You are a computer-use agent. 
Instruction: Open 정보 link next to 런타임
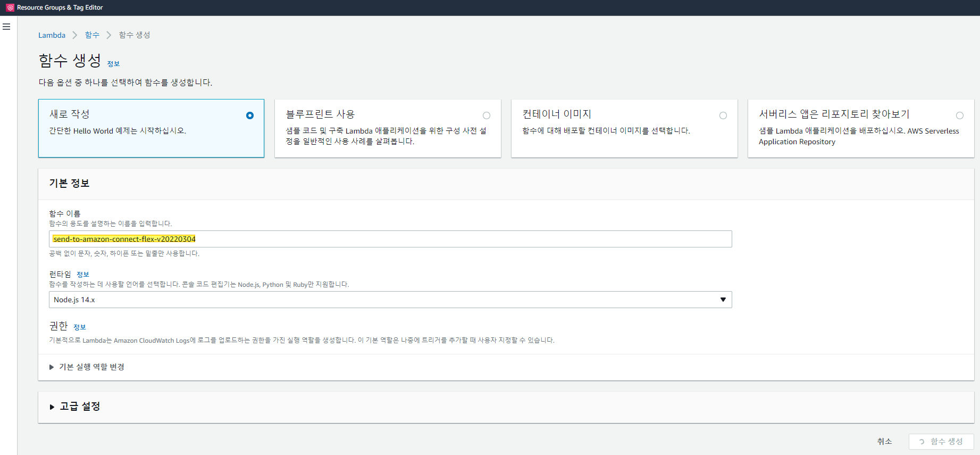[83, 275]
